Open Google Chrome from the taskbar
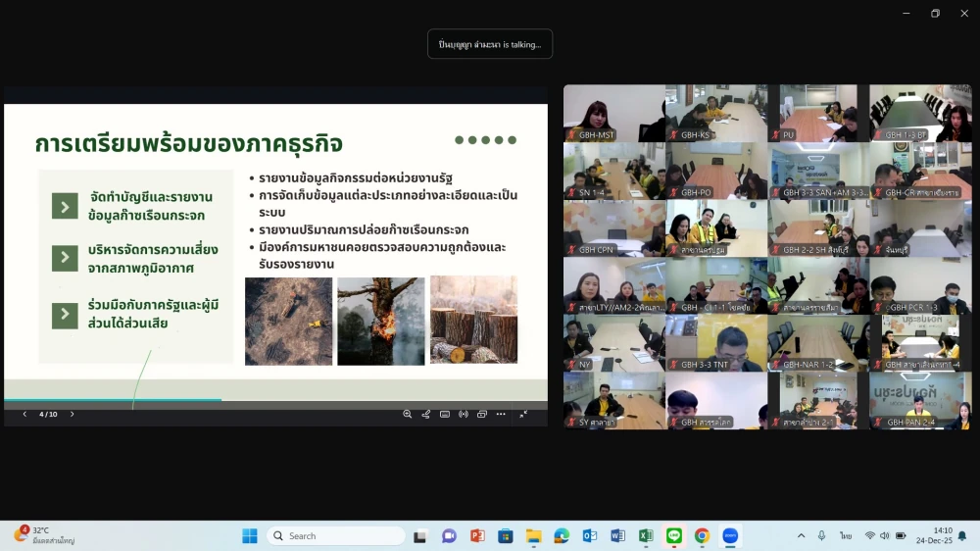 pos(702,536)
